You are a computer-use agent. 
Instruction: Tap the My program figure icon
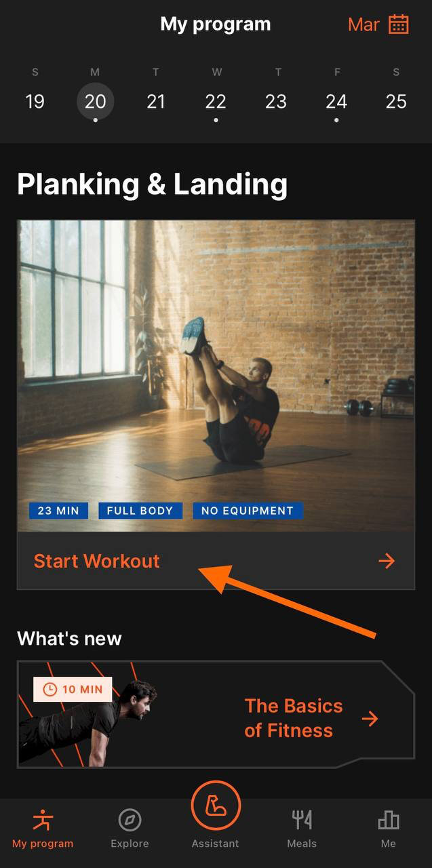[43, 821]
